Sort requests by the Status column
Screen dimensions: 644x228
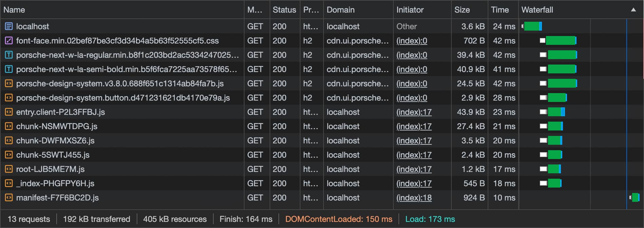(x=284, y=10)
